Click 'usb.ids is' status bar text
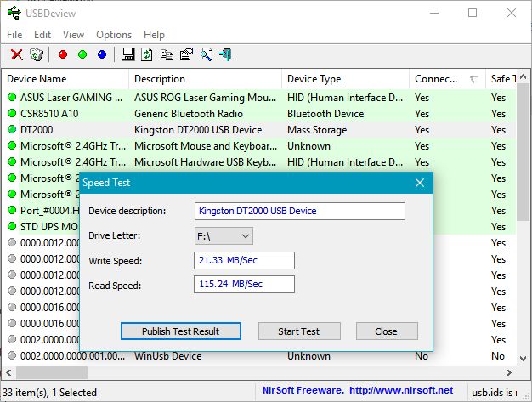The width and height of the screenshot is (532, 402). click(x=494, y=393)
